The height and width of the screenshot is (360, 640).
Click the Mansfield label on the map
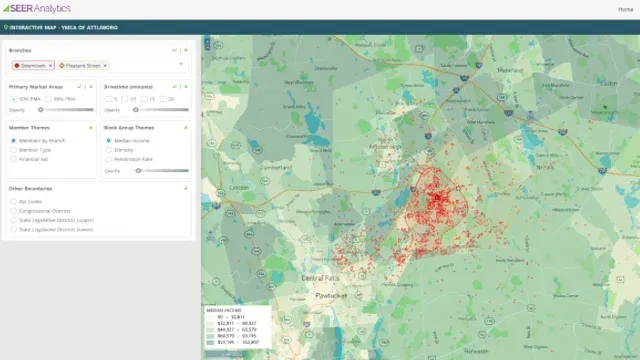(510, 70)
